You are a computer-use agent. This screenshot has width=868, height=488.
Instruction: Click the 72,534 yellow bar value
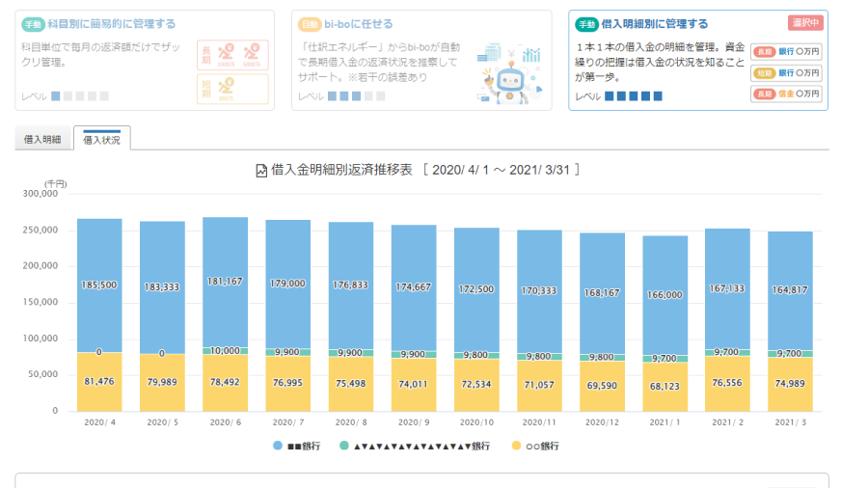[x=476, y=385]
